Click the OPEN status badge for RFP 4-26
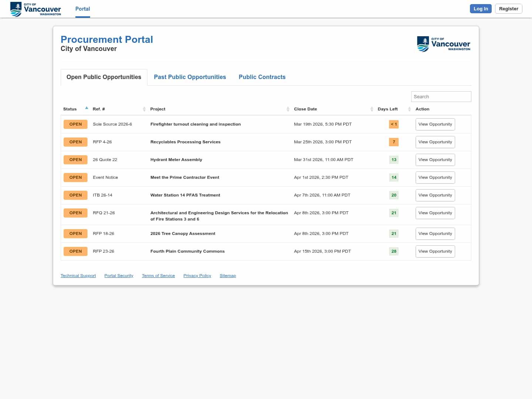532x399 pixels. point(75,142)
